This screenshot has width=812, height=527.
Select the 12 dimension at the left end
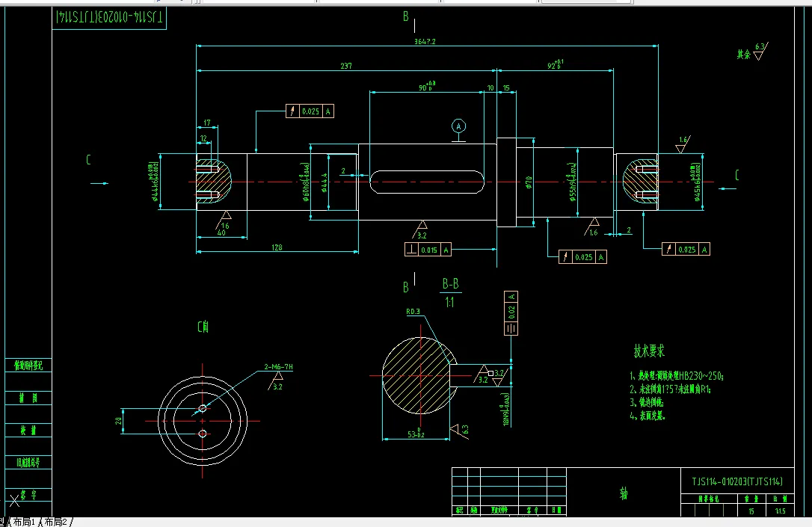(203, 139)
